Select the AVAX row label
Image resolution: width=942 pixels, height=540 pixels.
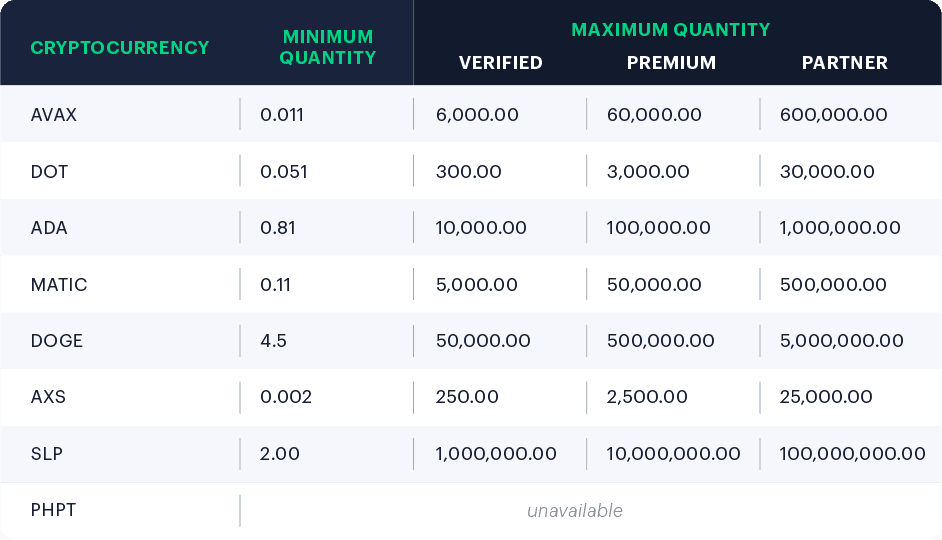(54, 115)
